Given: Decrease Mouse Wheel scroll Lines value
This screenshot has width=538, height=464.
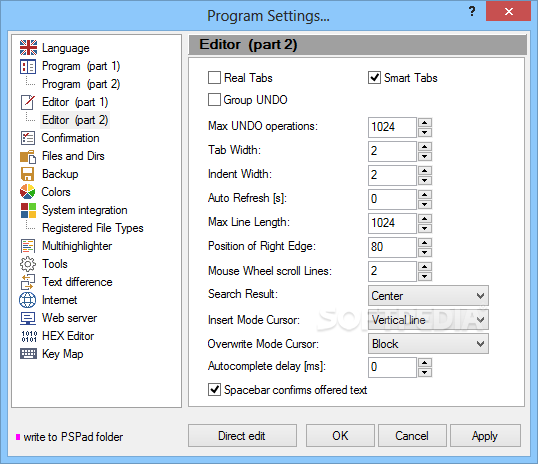Looking at the screenshot, I should (425, 276).
